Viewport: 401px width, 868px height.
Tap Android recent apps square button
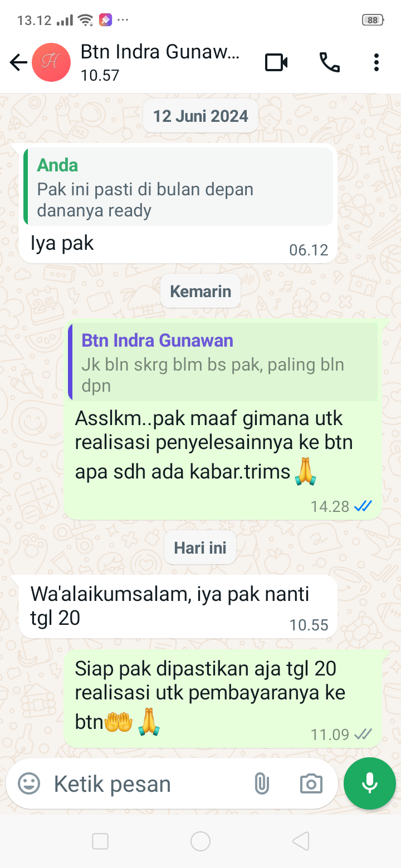coord(100,841)
